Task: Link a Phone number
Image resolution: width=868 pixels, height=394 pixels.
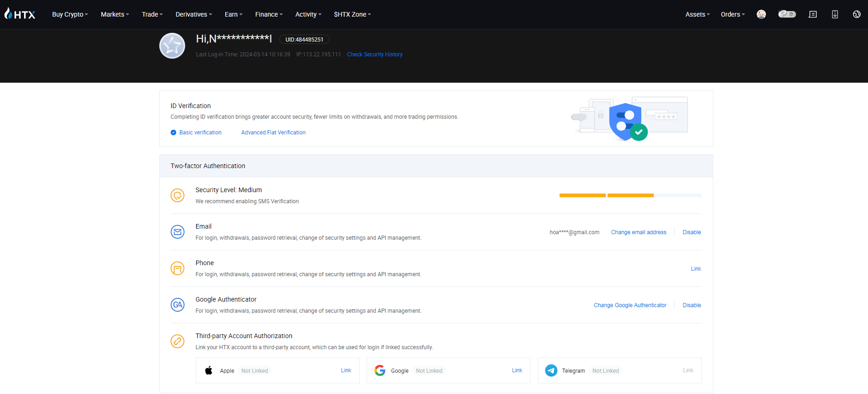Action: (x=696, y=269)
